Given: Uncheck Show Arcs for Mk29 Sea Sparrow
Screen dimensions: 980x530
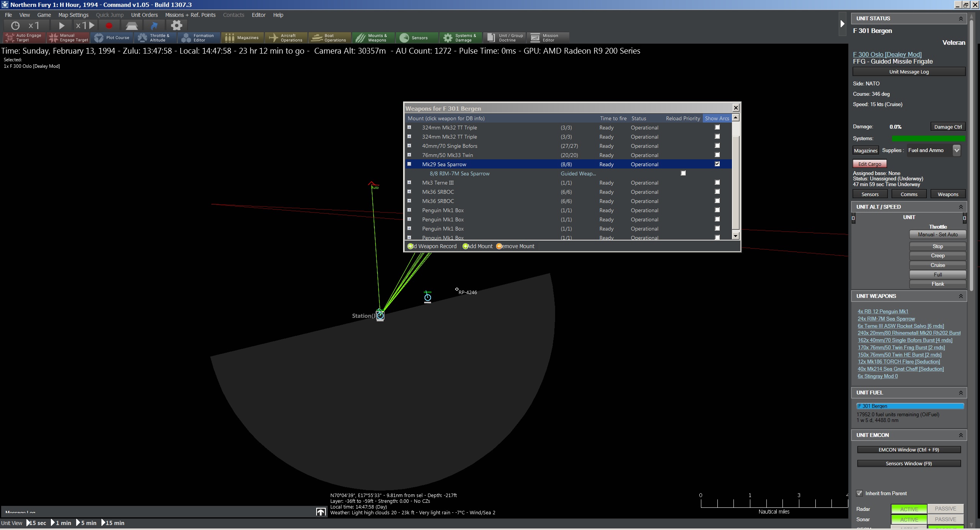Looking at the screenshot, I should pos(717,164).
